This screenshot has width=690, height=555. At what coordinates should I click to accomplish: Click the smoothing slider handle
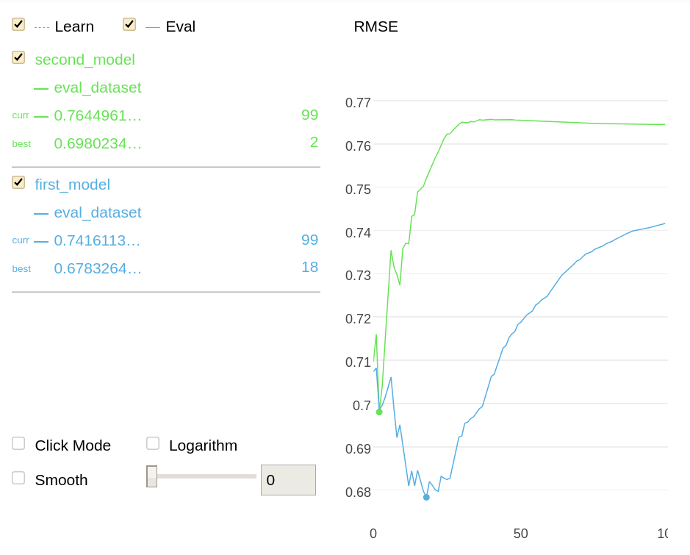pyautogui.click(x=152, y=477)
